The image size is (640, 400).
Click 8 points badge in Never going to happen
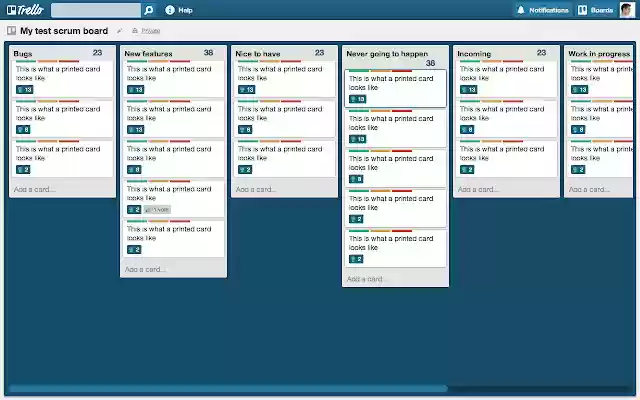[356, 179]
